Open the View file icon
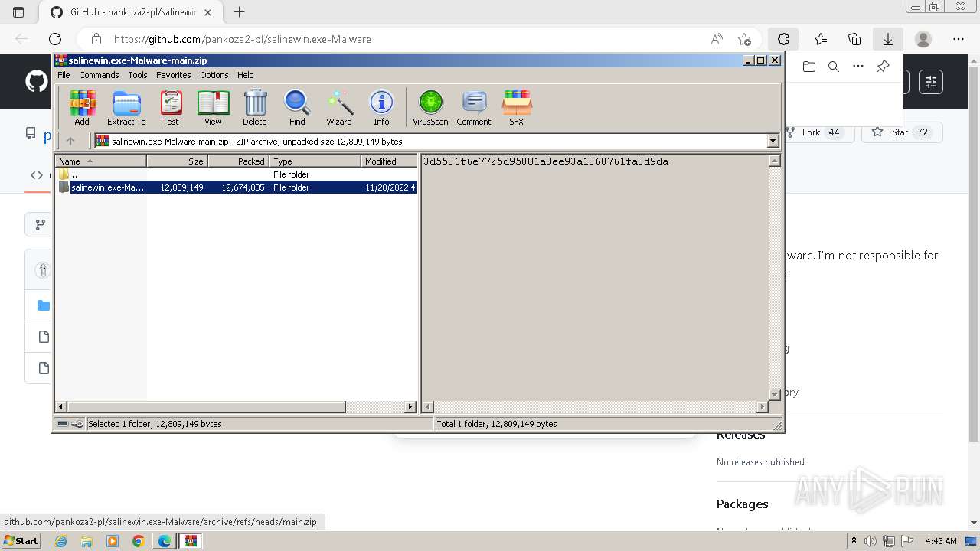Image resolution: width=980 pixels, height=551 pixels. click(213, 107)
